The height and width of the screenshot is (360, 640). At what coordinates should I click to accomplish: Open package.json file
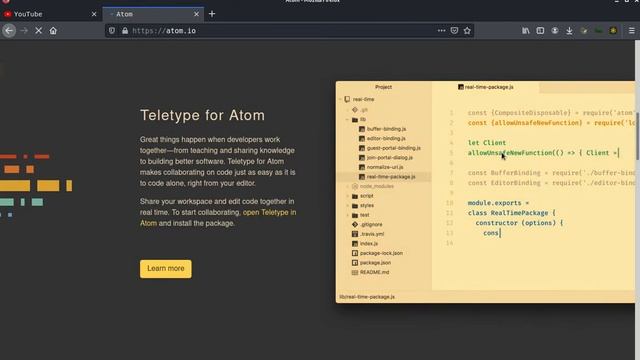tap(371, 262)
